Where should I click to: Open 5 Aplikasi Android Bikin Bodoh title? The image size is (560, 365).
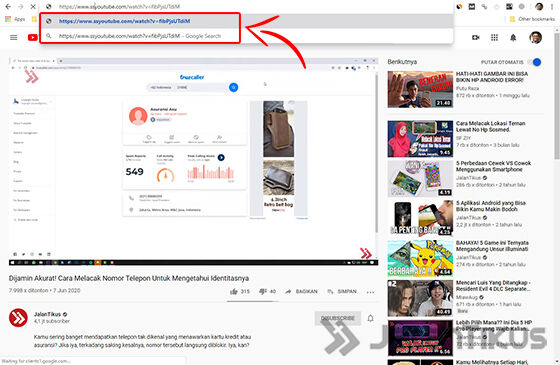coord(491,206)
